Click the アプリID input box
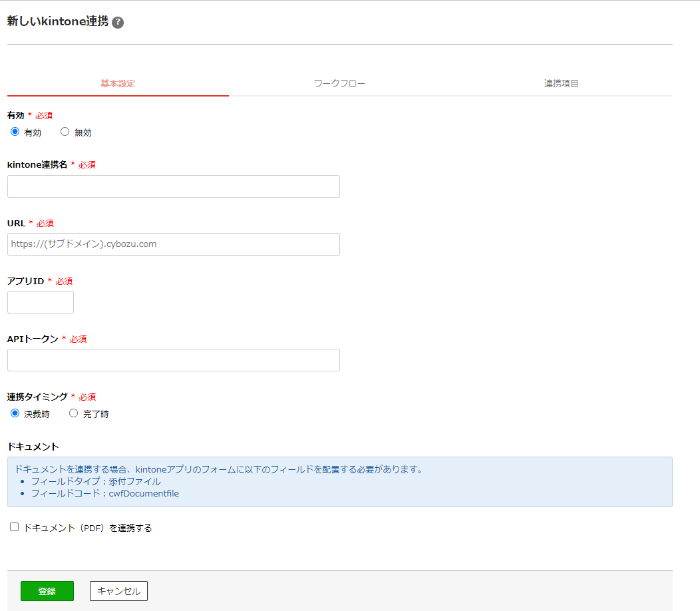Screen dimensions: 700x611 pyautogui.click(x=41, y=302)
